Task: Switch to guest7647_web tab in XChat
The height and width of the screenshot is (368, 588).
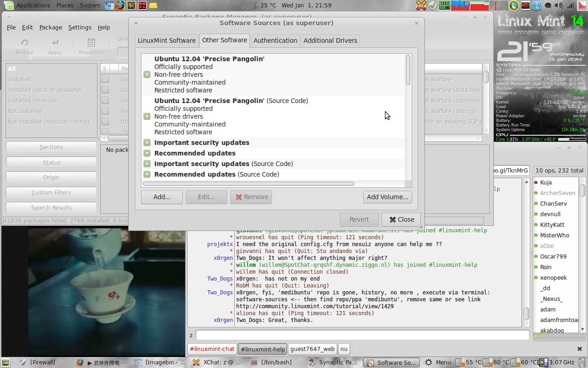Action: pos(313,349)
